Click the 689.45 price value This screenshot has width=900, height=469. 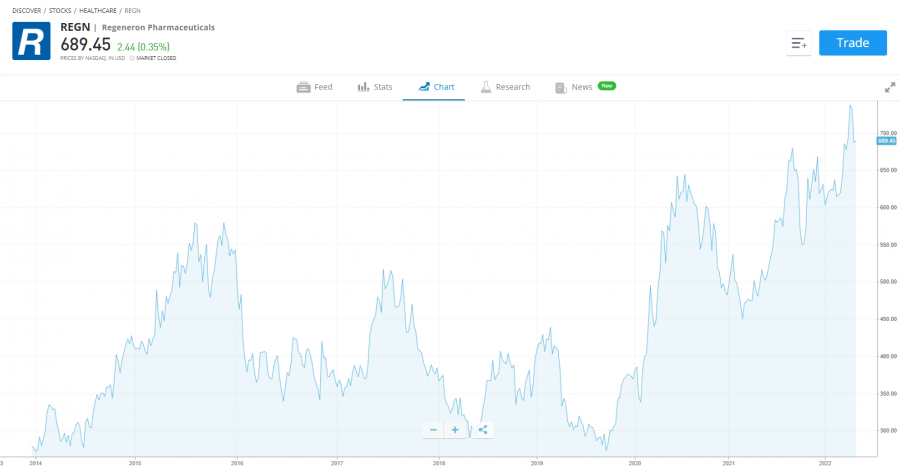pos(86,44)
